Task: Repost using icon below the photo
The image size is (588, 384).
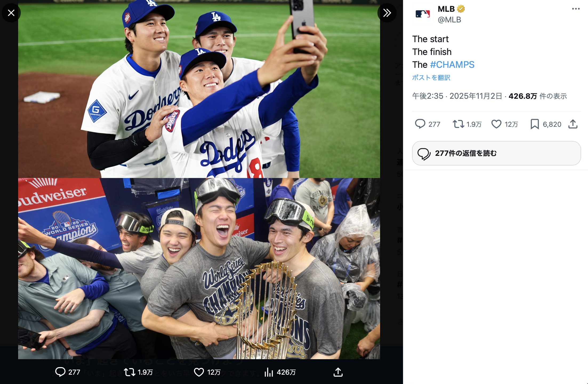Action: click(130, 372)
